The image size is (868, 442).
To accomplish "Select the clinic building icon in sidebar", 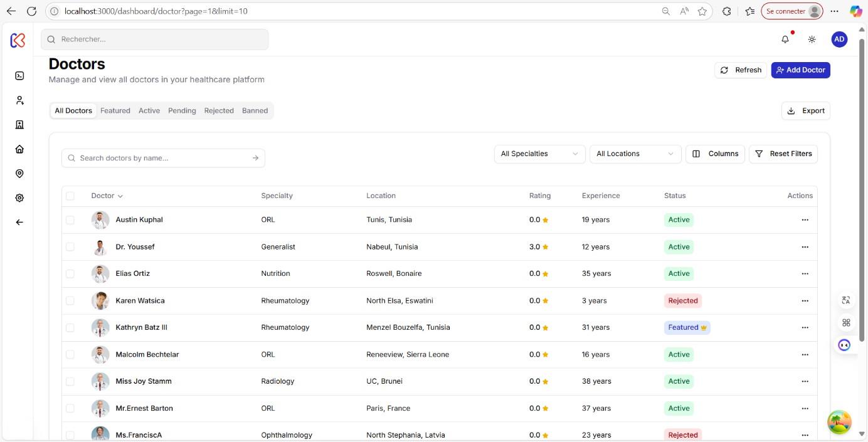I will (x=19, y=124).
